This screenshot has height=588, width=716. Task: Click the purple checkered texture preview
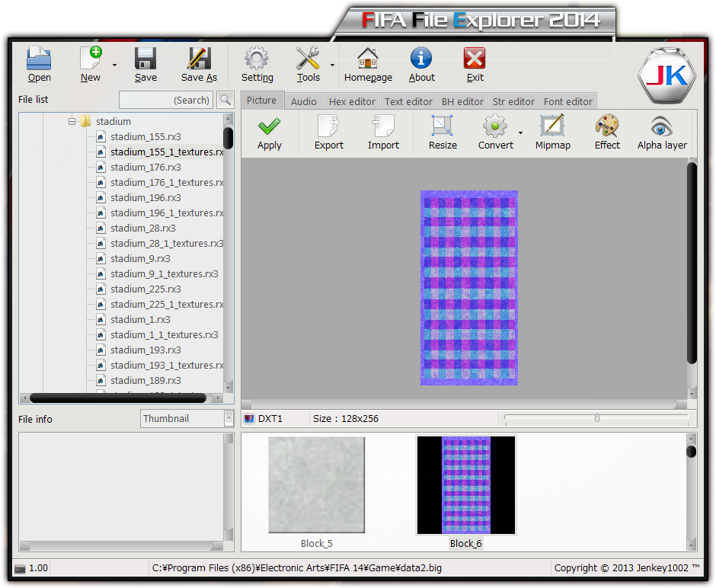pos(469,288)
